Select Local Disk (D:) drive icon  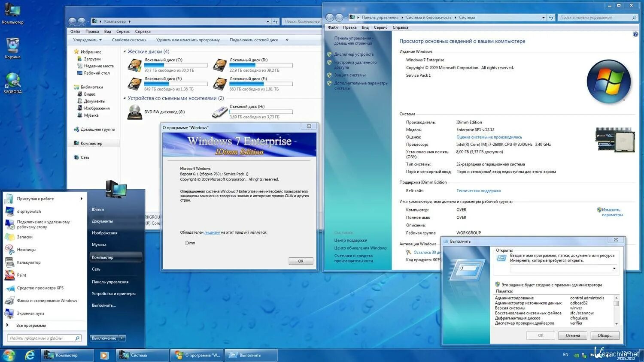tap(220, 65)
